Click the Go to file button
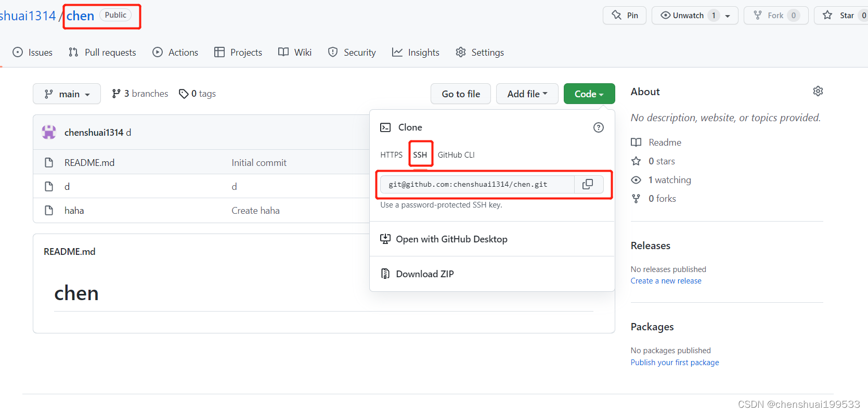 point(461,94)
